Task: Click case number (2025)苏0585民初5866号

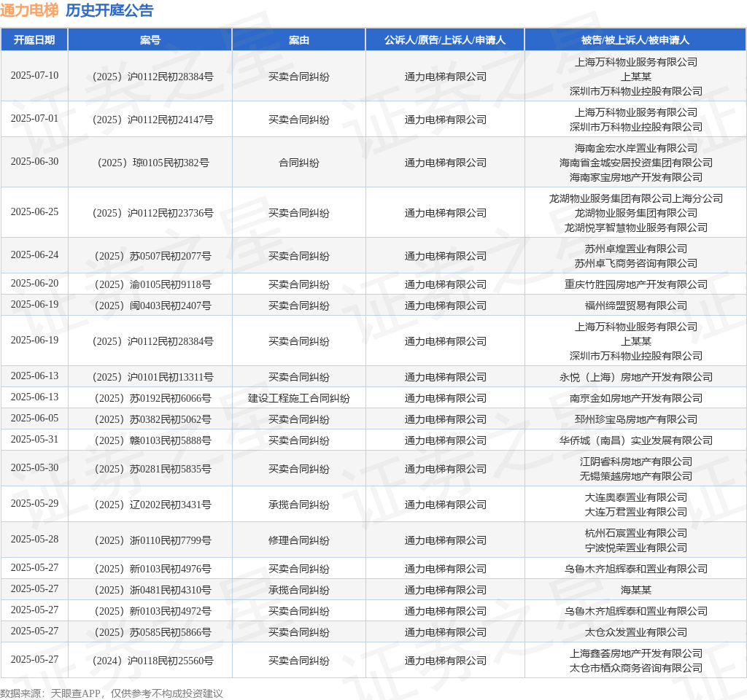Action: click(153, 632)
